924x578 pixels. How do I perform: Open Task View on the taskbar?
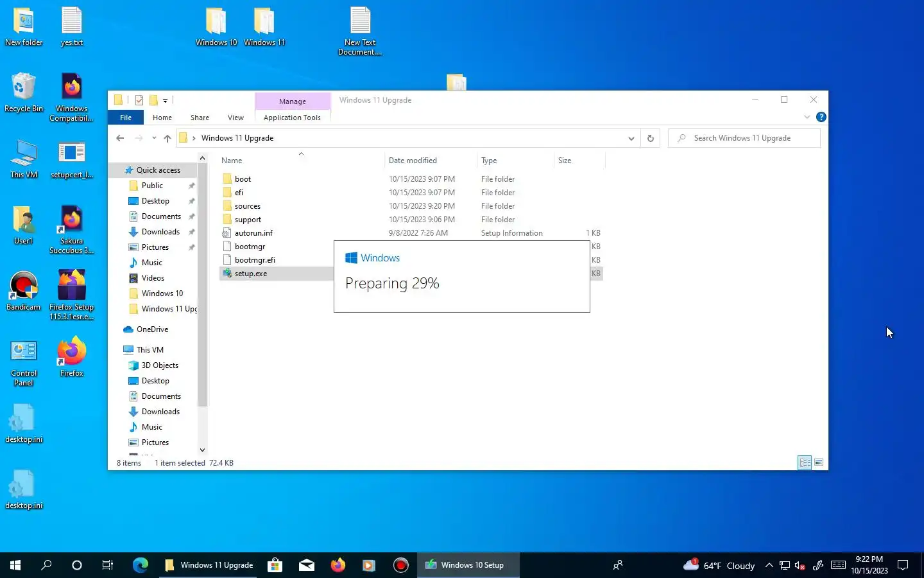click(108, 565)
